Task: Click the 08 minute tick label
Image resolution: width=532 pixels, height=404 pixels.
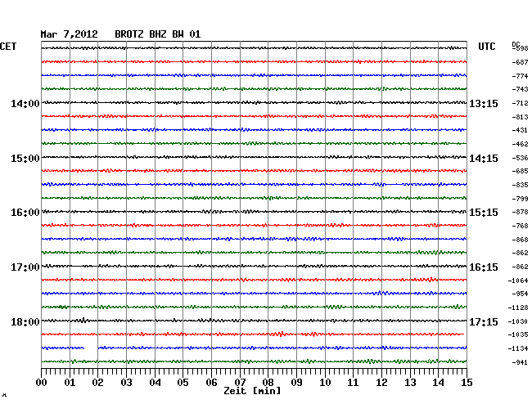Action: click(x=268, y=383)
